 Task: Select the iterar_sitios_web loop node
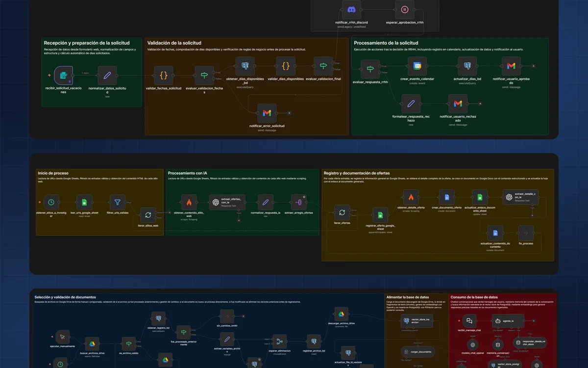(148, 214)
